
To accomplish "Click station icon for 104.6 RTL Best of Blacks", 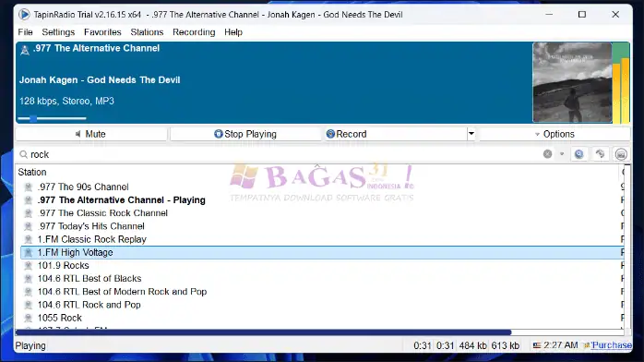I will pos(29,279).
